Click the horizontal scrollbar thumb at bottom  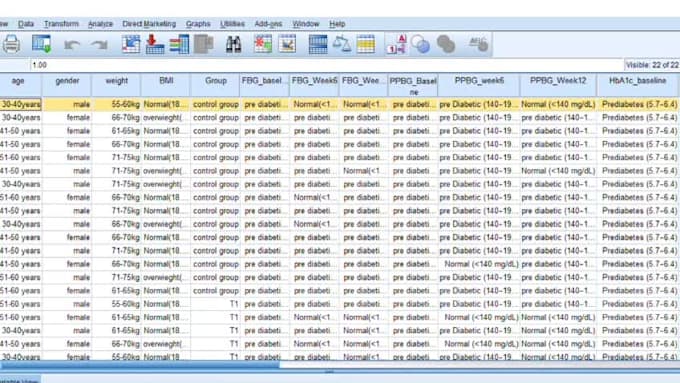tap(140, 365)
